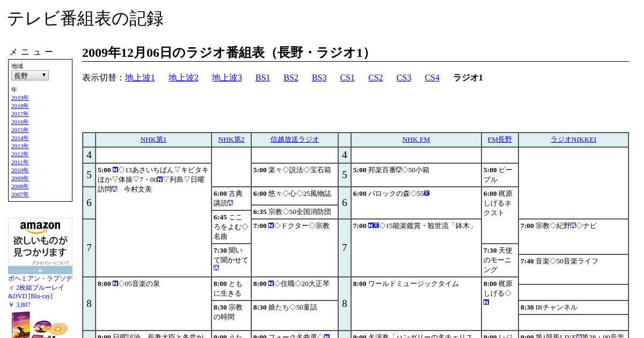Open the 2018年 year link

(x=20, y=106)
